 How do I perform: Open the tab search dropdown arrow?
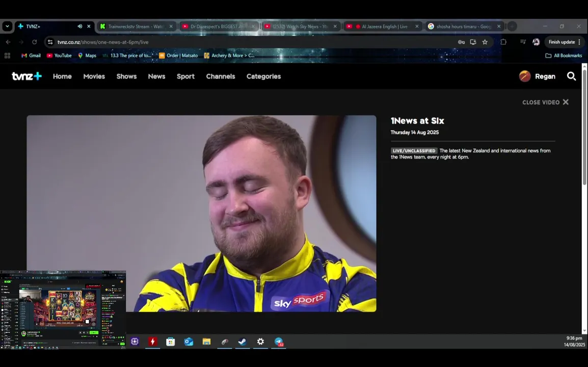[x=7, y=27]
